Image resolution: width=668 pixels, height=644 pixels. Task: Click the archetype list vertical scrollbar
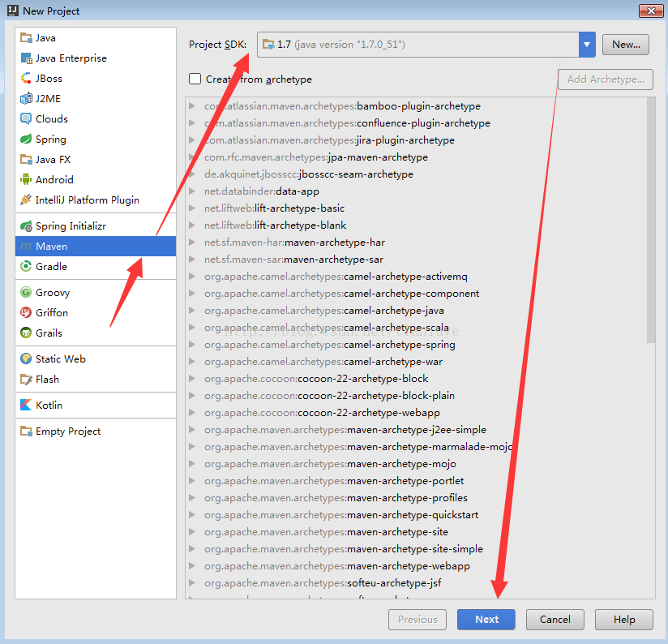click(650, 220)
